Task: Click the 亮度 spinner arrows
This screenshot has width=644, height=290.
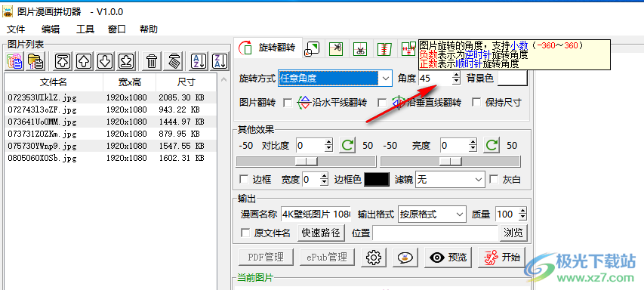Action: point(473,146)
